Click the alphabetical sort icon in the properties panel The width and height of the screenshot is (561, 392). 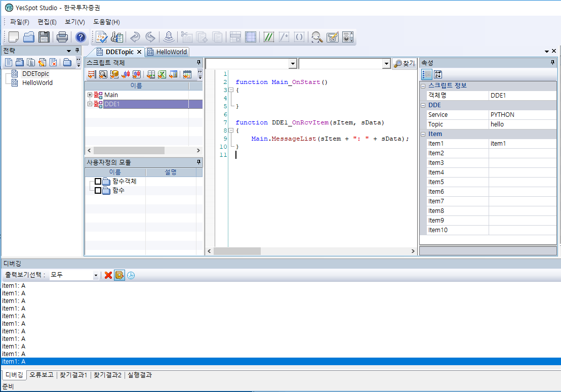tap(438, 74)
